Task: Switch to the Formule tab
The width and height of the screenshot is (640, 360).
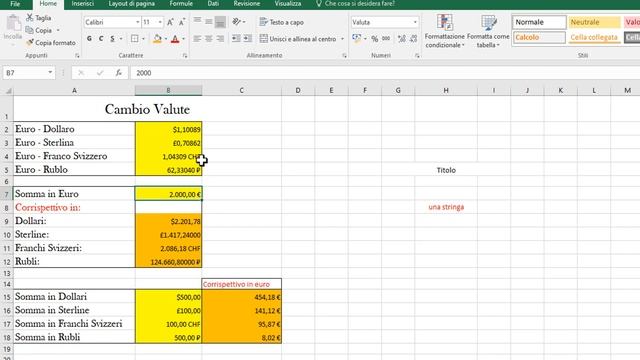Action: (x=181, y=4)
